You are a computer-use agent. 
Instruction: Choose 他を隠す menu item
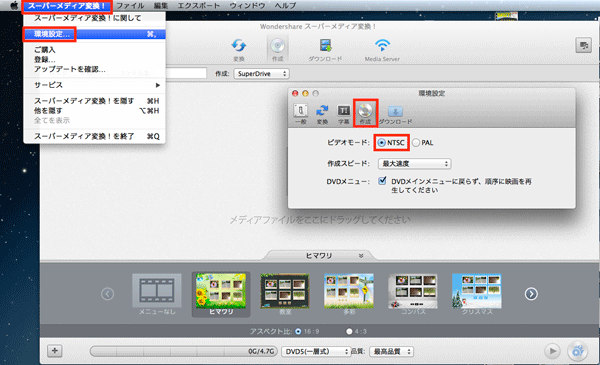95,111
